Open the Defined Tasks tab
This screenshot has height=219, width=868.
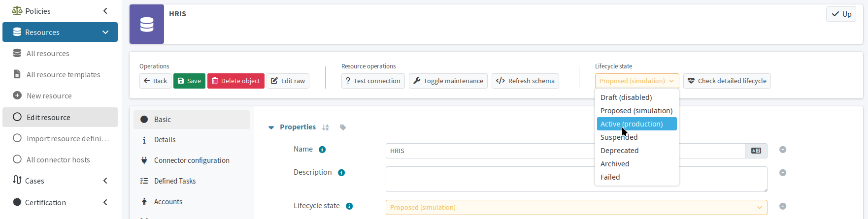[192, 181]
